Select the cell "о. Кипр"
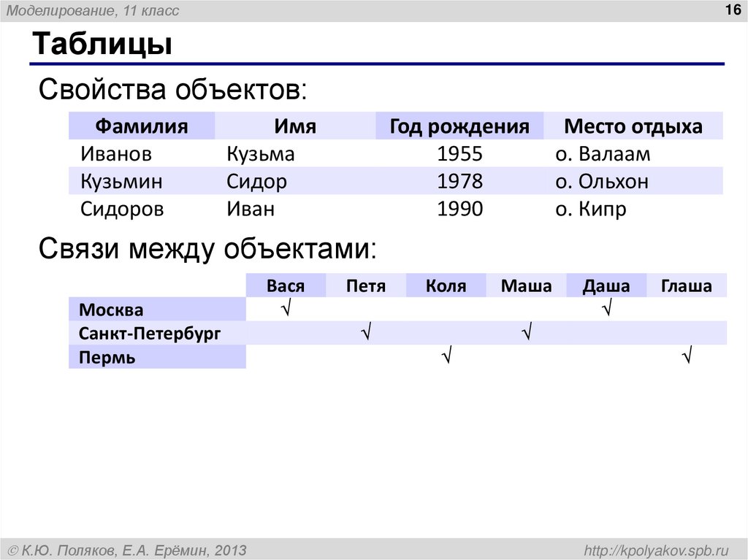Image resolution: width=748 pixels, height=560 pixels. coord(590,209)
